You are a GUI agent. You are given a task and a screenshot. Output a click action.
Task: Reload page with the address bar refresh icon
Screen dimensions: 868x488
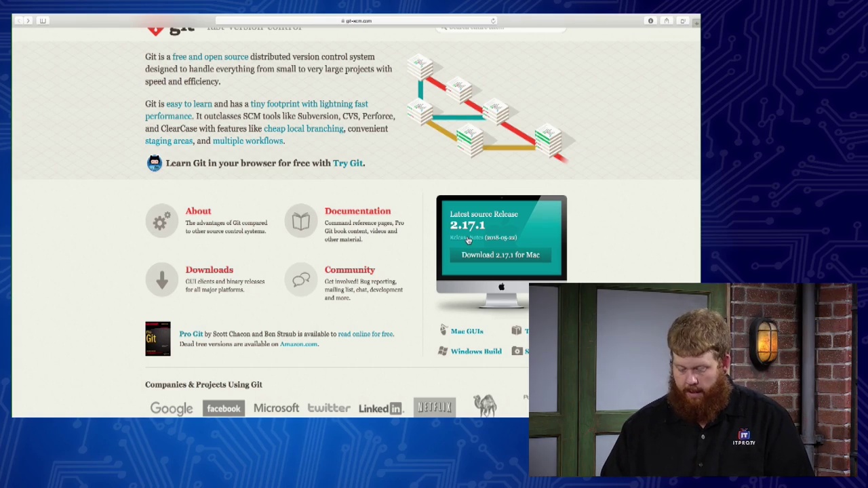pyautogui.click(x=494, y=21)
